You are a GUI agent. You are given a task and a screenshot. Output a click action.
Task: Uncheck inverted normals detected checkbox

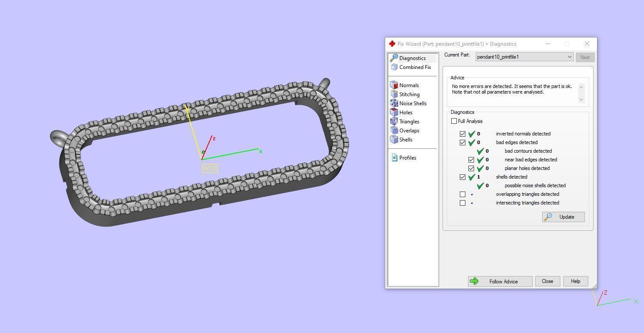pyautogui.click(x=462, y=134)
